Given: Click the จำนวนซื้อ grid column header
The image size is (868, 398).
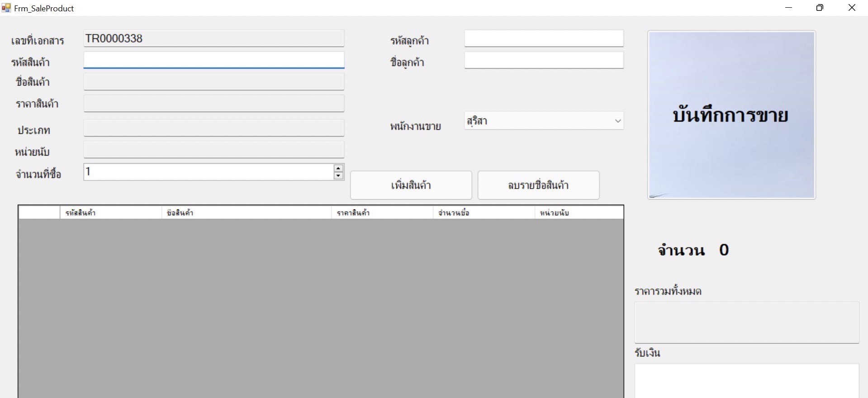Looking at the screenshot, I should 484,213.
